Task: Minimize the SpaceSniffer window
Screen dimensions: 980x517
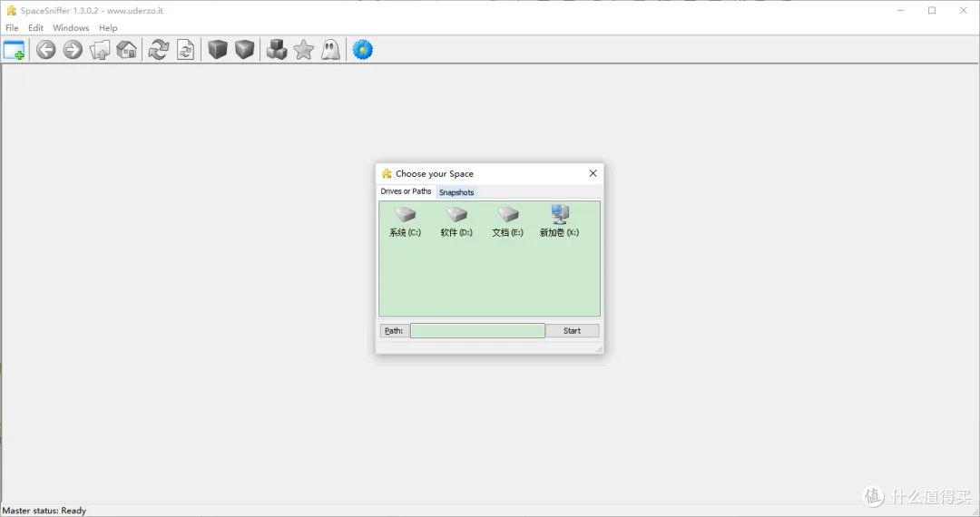Action: coord(901,11)
